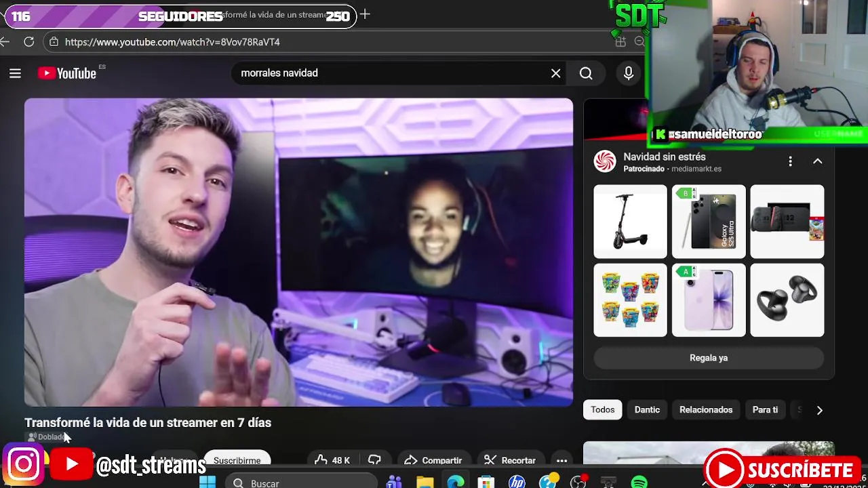
Task: Select the 'Para ti' filter chip
Action: point(765,410)
